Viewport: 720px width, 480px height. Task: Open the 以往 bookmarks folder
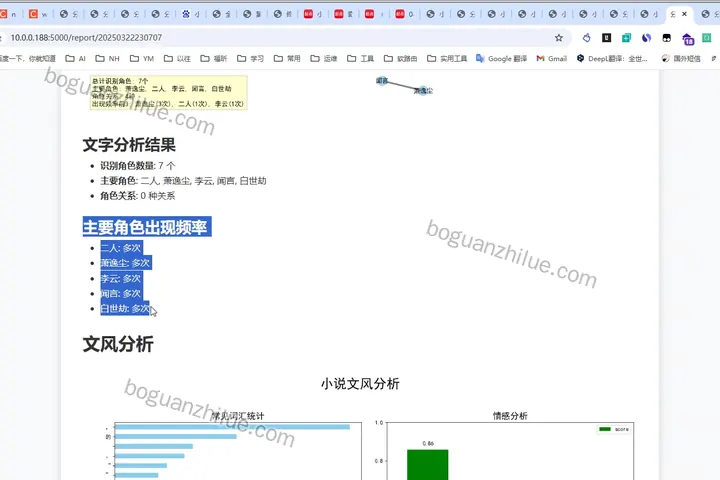177,58
